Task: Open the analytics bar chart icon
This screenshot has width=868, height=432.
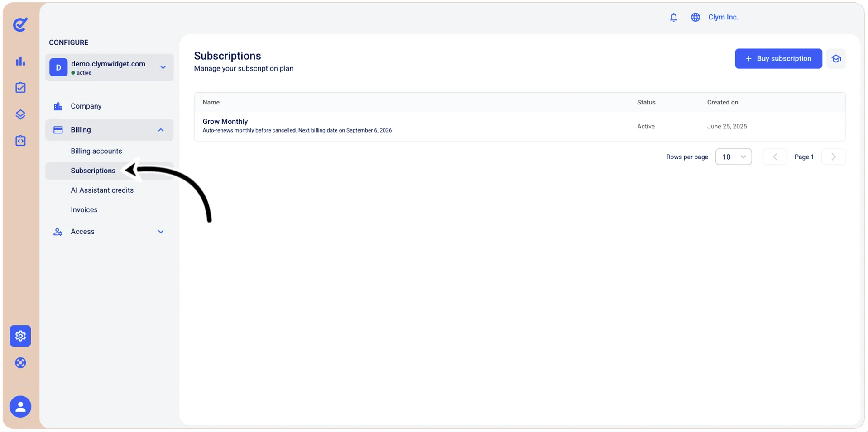Action: 20,61
